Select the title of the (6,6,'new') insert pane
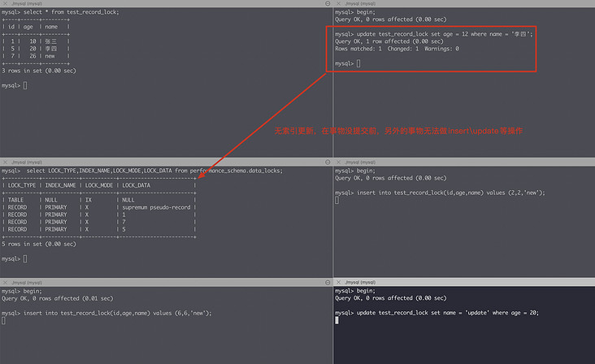This screenshot has width=595, height=364. point(27,283)
